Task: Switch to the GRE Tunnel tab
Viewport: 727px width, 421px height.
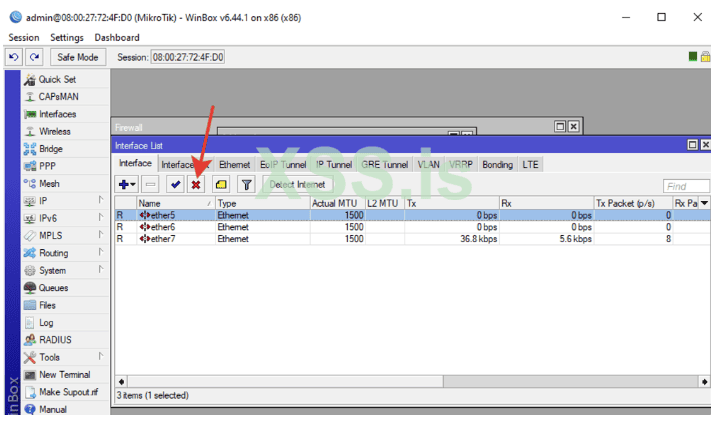Action: pyautogui.click(x=384, y=165)
